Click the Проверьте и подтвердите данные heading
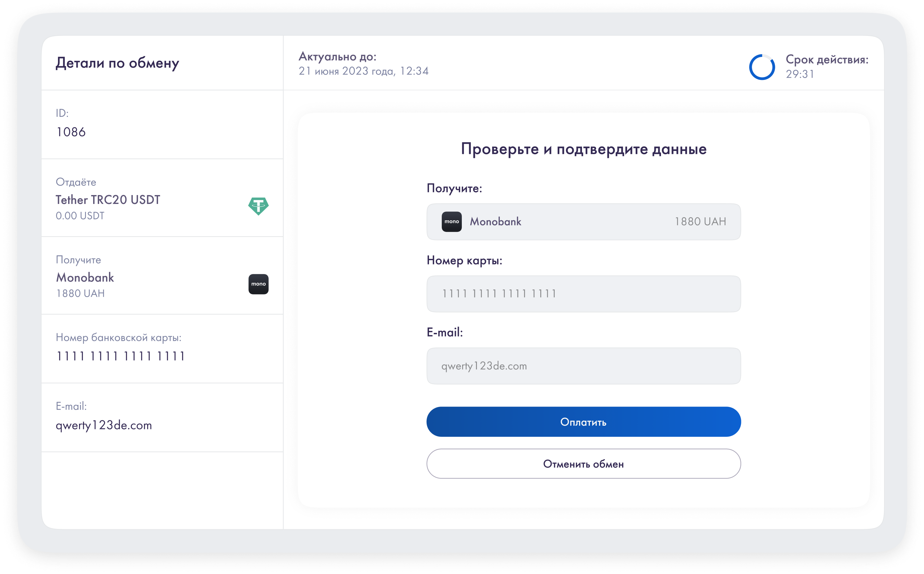This screenshot has height=574, width=924. pyautogui.click(x=583, y=149)
